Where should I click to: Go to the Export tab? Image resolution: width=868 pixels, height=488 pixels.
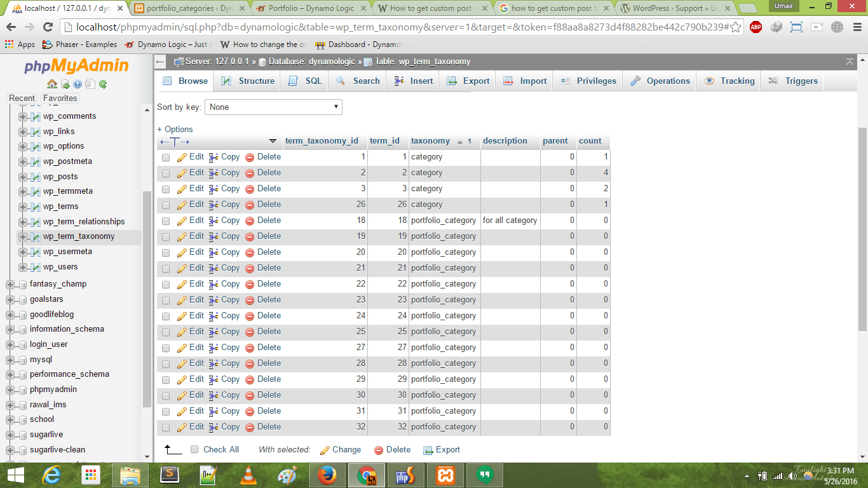point(468,81)
